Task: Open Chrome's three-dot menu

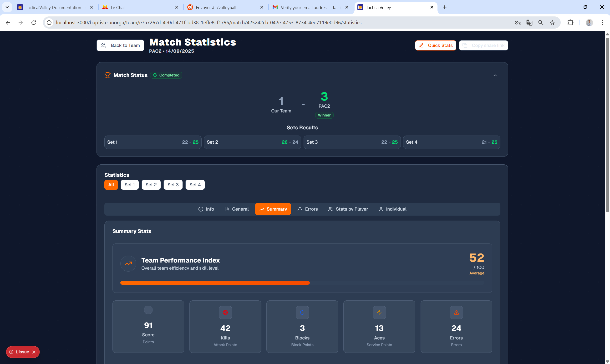Action: click(x=602, y=22)
